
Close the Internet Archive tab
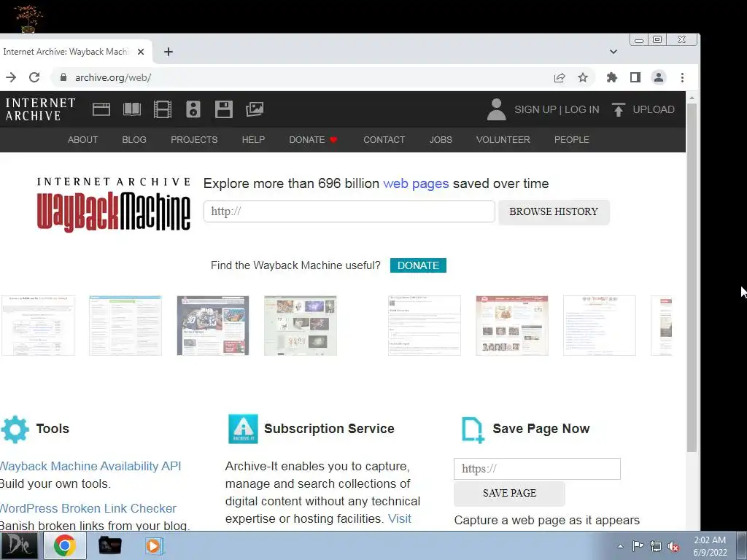point(141,52)
